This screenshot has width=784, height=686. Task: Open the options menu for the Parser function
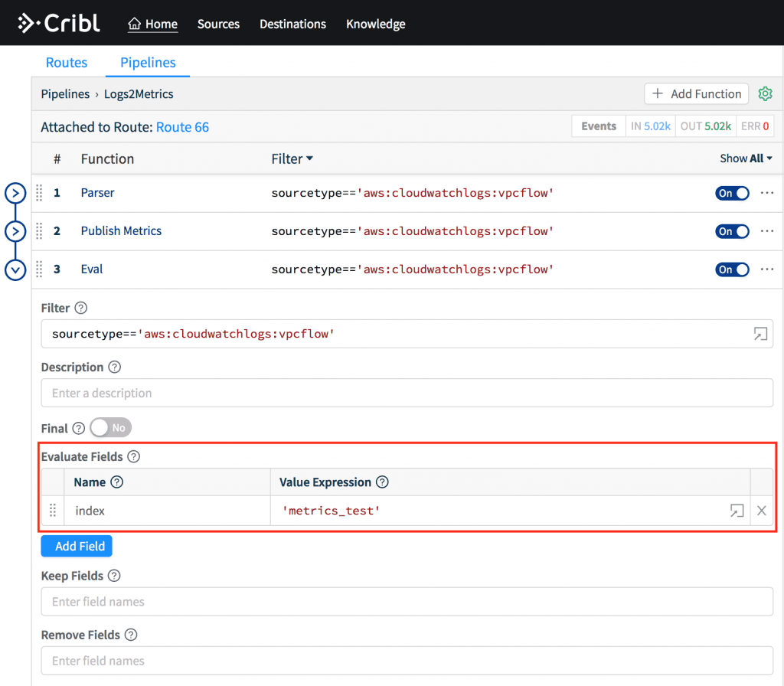768,193
